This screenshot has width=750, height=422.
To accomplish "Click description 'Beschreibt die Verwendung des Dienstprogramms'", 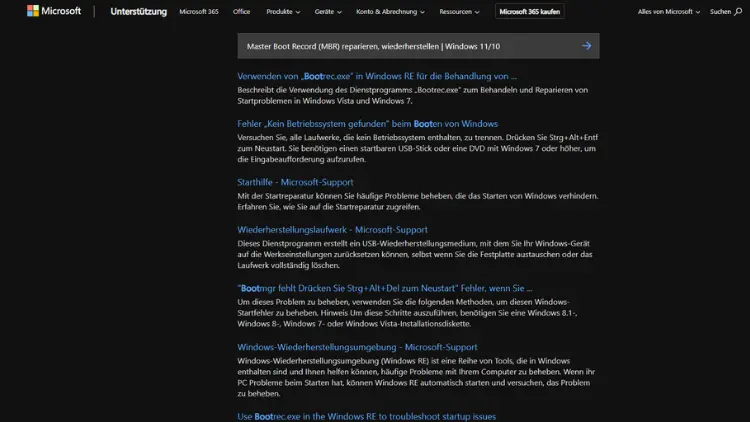I will [x=412, y=95].
